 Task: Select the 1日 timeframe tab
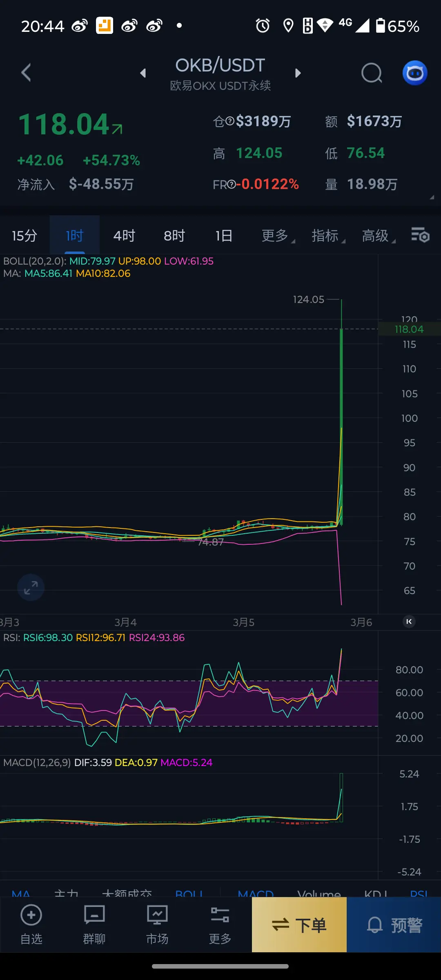[x=224, y=236]
